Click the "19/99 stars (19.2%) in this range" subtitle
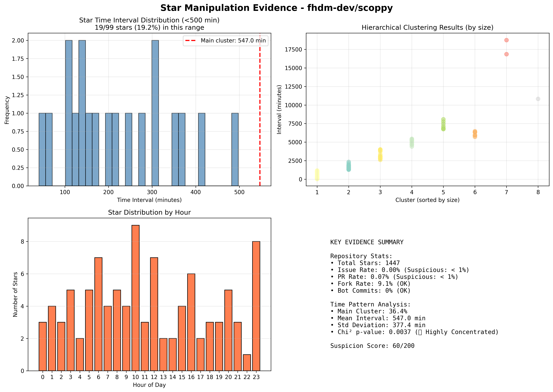This screenshot has height=392, width=553. point(149,27)
